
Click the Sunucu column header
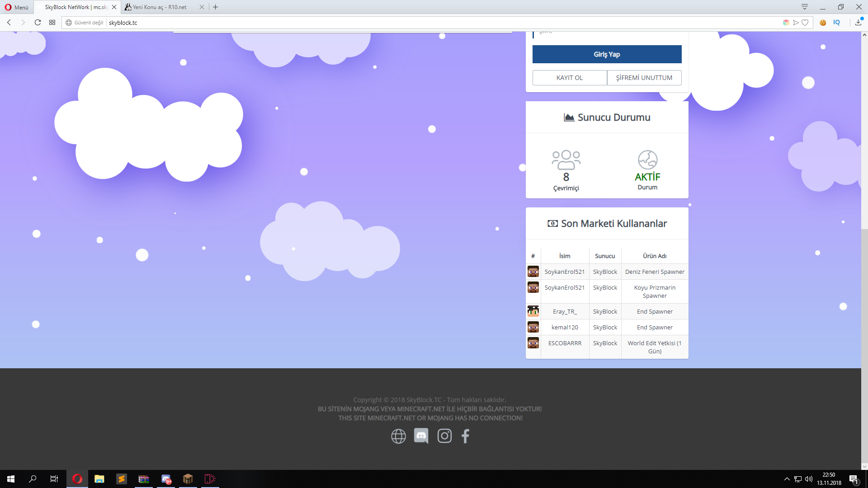click(605, 256)
